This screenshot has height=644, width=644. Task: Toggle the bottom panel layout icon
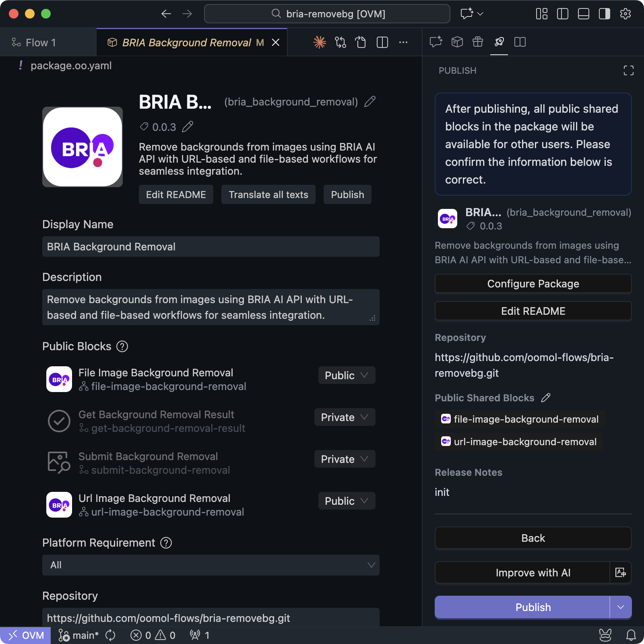pyautogui.click(x=583, y=14)
